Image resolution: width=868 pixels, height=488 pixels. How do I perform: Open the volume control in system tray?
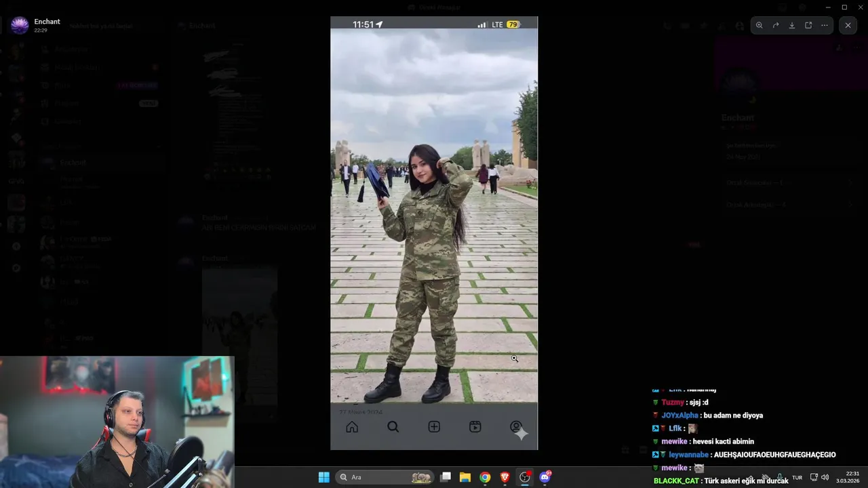(x=825, y=477)
